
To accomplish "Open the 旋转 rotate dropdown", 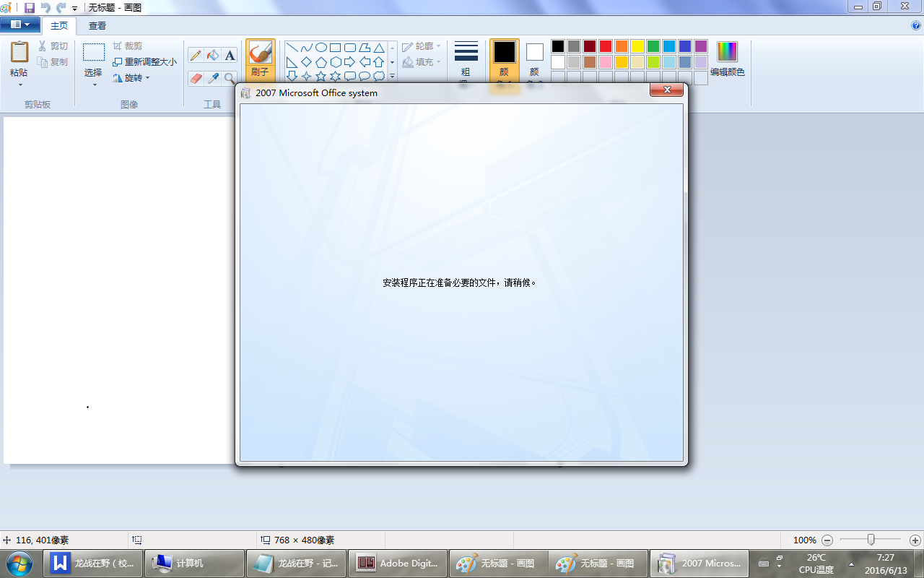I will pyautogui.click(x=131, y=78).
